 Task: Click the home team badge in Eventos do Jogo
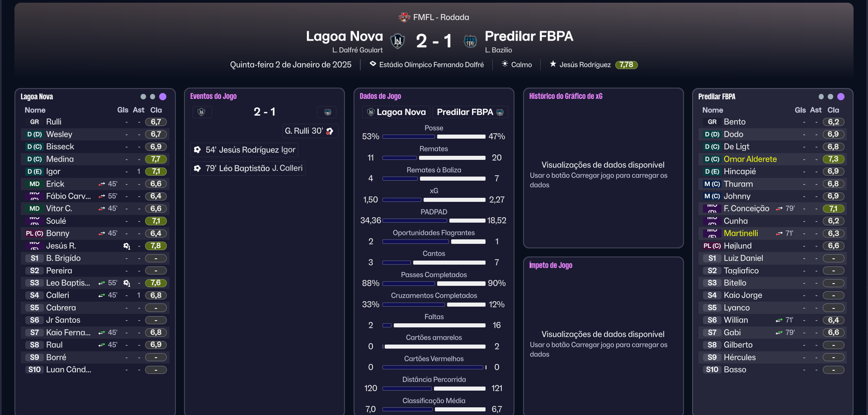(x=202, y=112)
